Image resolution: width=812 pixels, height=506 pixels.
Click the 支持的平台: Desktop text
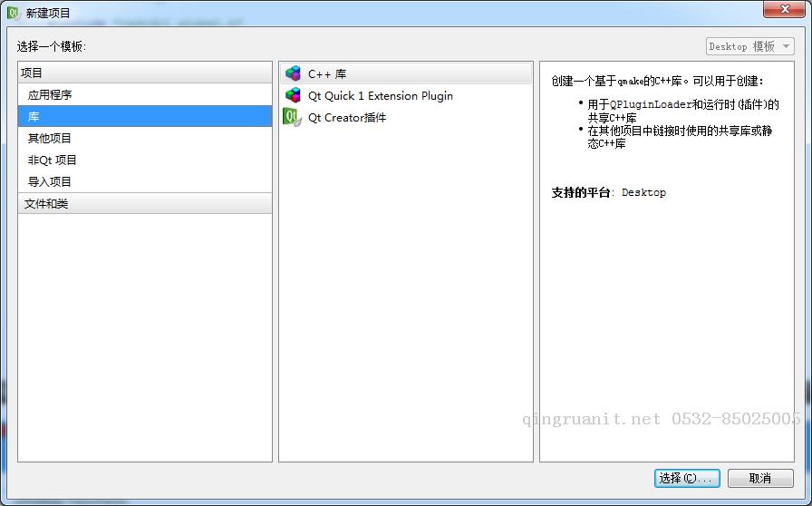[x=608, y=192]
